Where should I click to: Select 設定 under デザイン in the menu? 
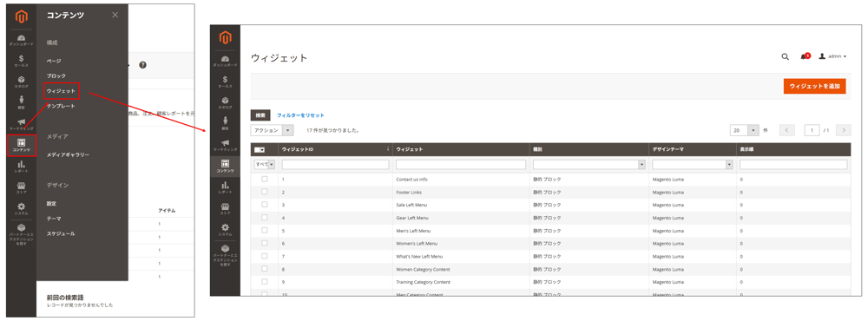51,204
